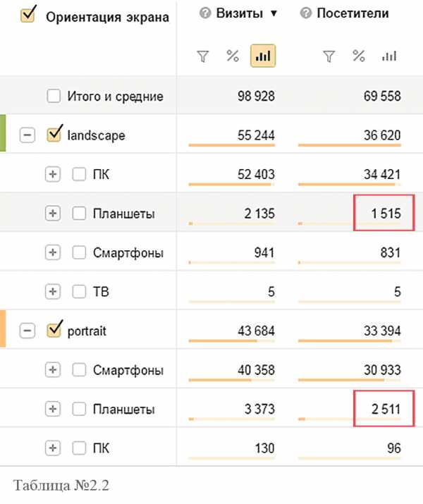Image resolution: width=423 pixels, height=504 pixels.
Task: Click the percent icon under Визиты
Action: pos(233,56)
